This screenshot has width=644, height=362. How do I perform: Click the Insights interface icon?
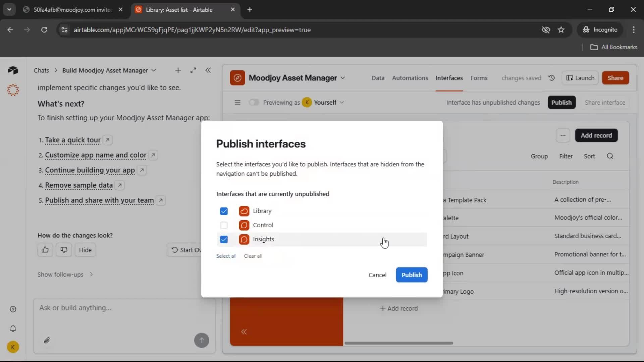coord(244,239)
